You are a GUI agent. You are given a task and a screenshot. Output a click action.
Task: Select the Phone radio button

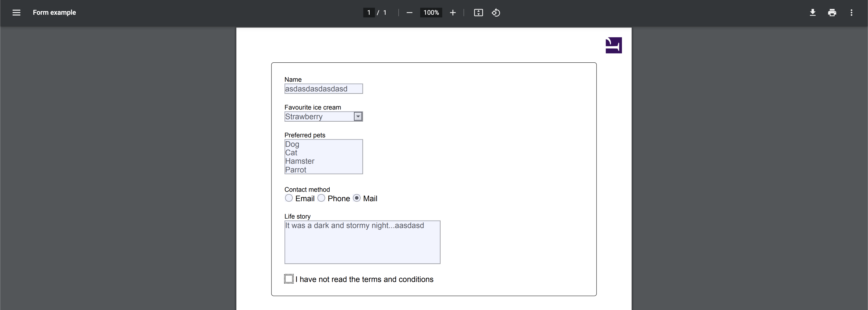321,198
